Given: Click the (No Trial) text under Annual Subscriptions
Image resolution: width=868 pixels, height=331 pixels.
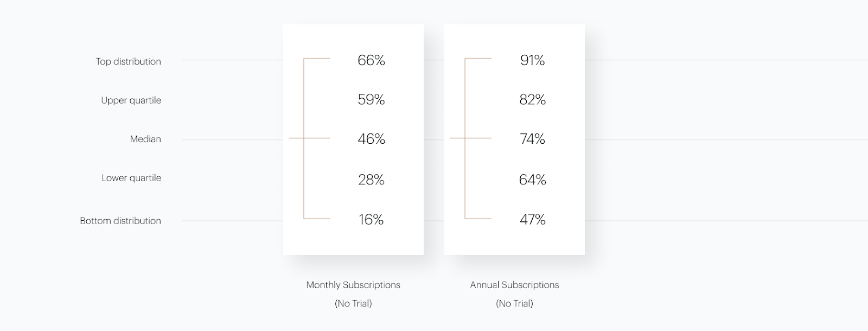Looking at the screenshot, I should pos(514,303).
